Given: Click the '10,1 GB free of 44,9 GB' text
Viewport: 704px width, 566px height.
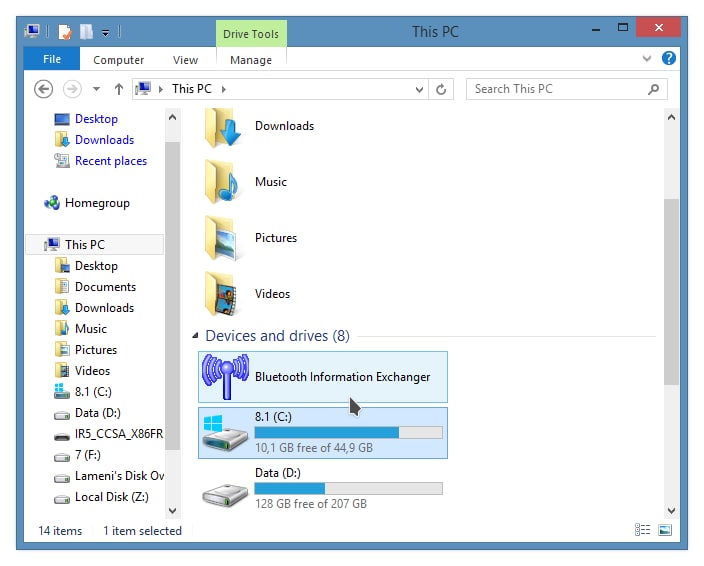Looking at the screenshot, I should (x=314, y=448).
